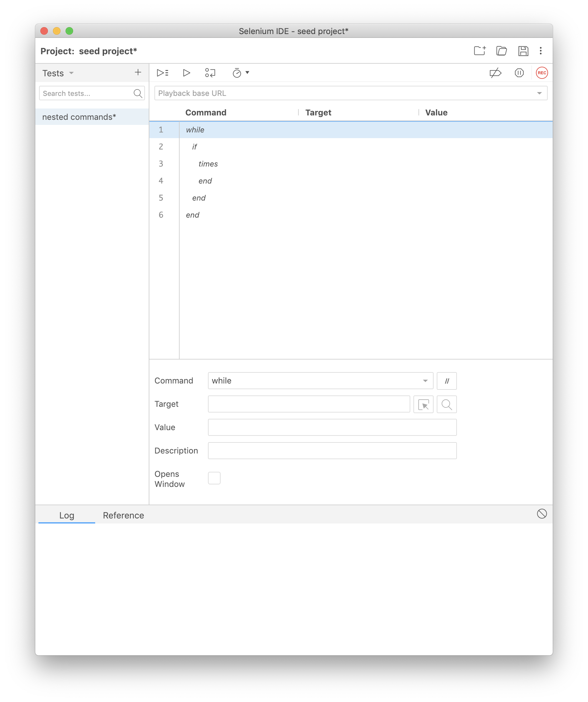Open the Tests panel menu
Screen dimensions: 588x702
(x=71, y=73)
